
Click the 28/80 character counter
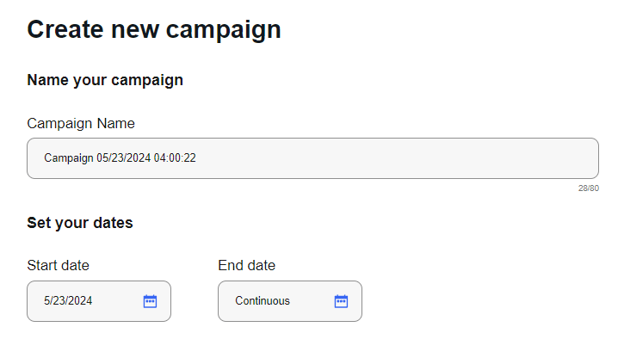[589, 188]
